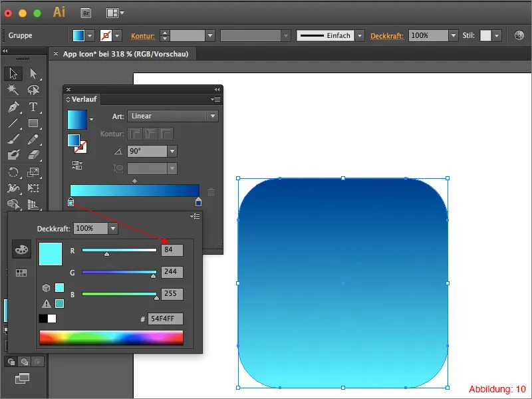This screenshot has height=399, width=532.
Task: Select the Lasso tool
Action: tap(33, 90)
